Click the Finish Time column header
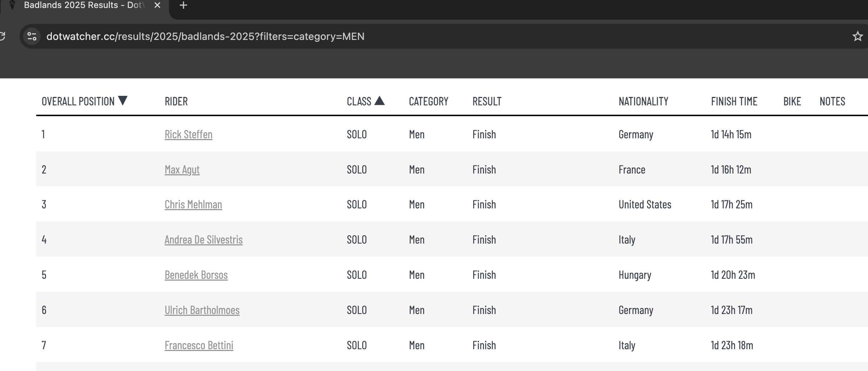Image resolution: width=868 pixels, height=371 pixels. coord(734,101)
